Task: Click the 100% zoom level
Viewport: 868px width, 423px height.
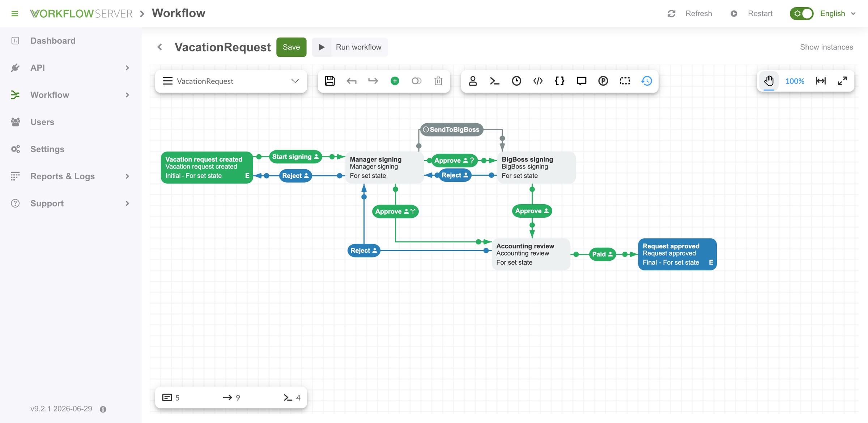Action: pyautogui.click(x=795, y=81)
